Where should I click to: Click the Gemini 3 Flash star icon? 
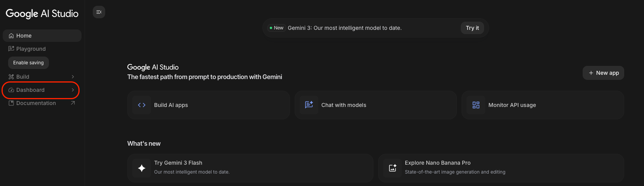click(x=142, y=168)
